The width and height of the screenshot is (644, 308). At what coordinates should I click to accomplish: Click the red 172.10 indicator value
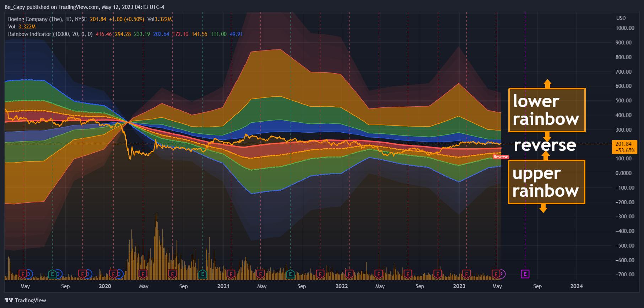tap(180, 34)
